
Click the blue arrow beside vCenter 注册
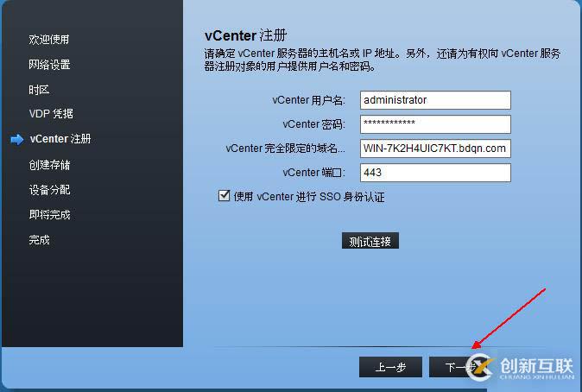pyautogui.click(x=17, y=140)
